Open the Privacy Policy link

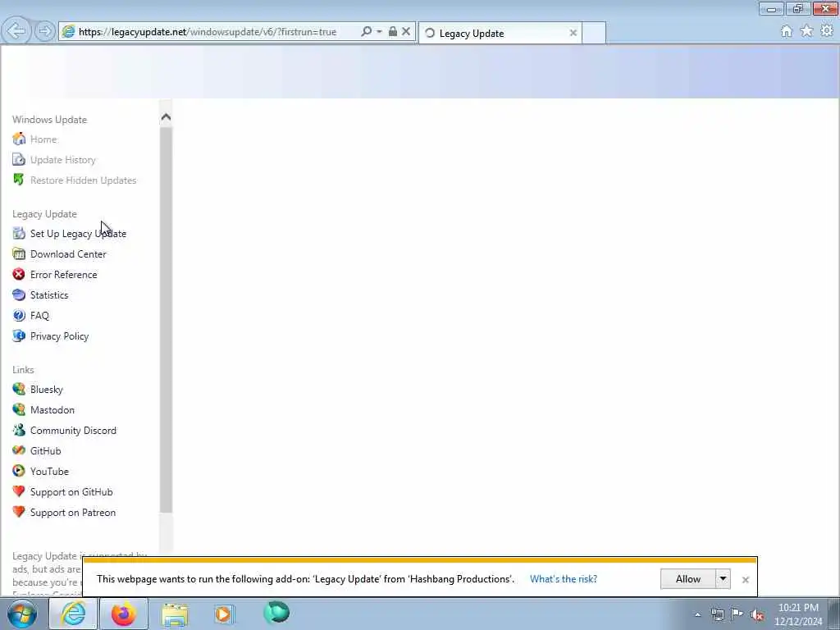[59, 336]
